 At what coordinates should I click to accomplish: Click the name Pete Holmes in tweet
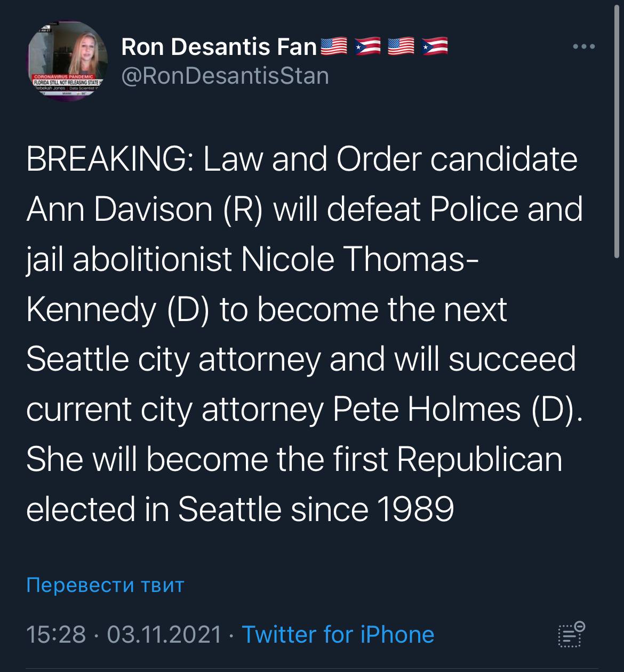click(x=427, y=409)
